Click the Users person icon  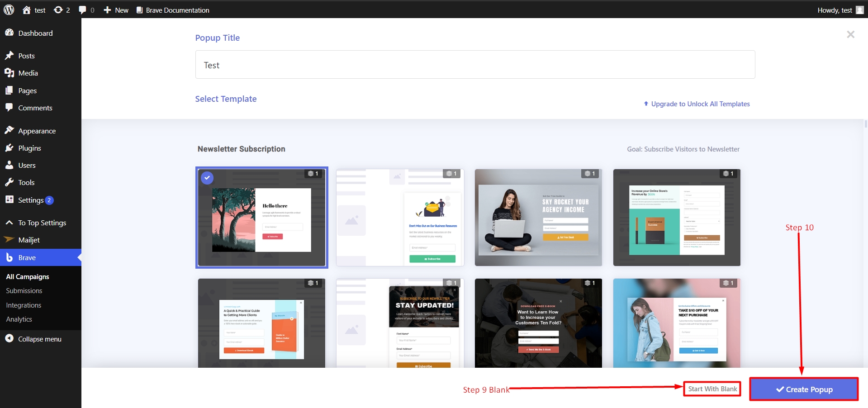(x=9, y=165)
